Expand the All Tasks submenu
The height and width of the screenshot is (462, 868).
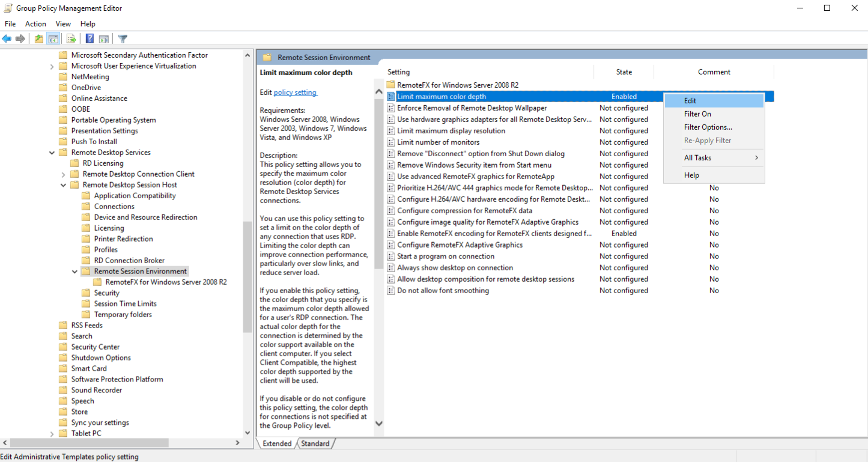pyautogui.click(x=698, y=157)
